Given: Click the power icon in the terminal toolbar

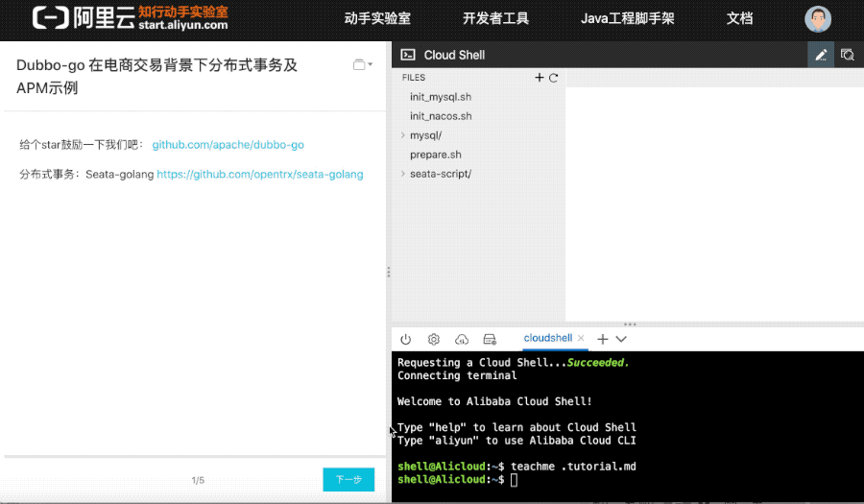Looking at the screenshot, I should [x=405, y=339].
